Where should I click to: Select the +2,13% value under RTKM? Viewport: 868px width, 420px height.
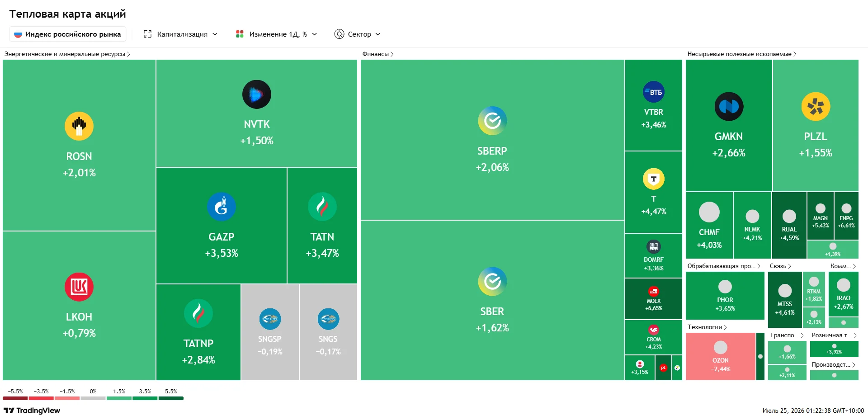coord(814,322)
